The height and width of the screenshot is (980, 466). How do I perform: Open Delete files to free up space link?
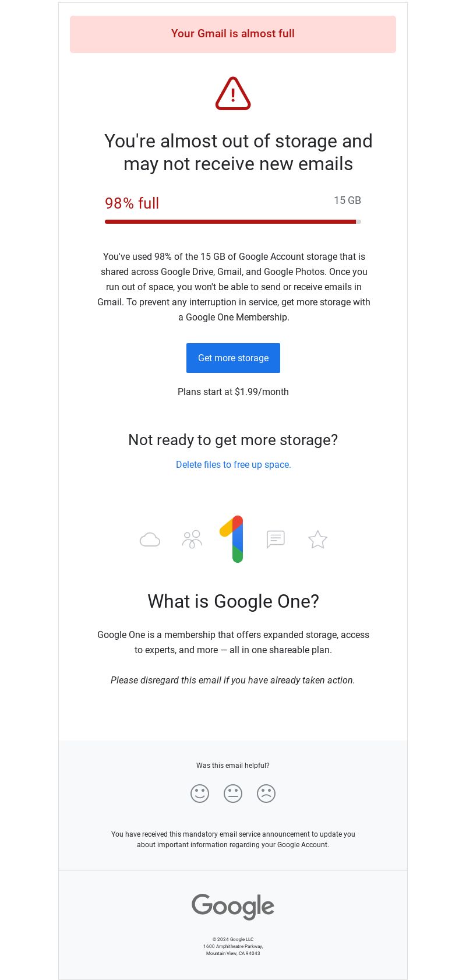point(234,464)
